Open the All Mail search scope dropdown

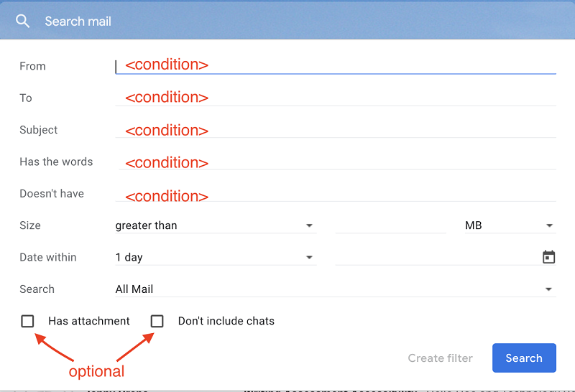pos(336,289)
